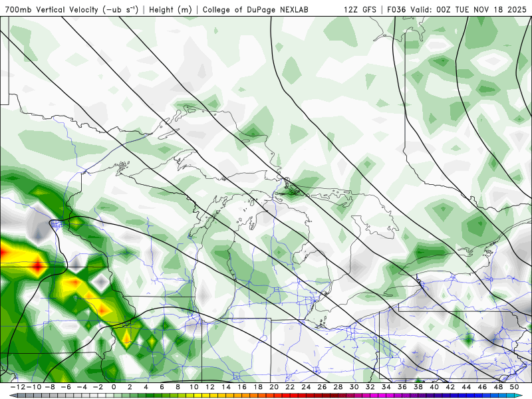Click the 44 value on the color scale

[x=466, y=387]
